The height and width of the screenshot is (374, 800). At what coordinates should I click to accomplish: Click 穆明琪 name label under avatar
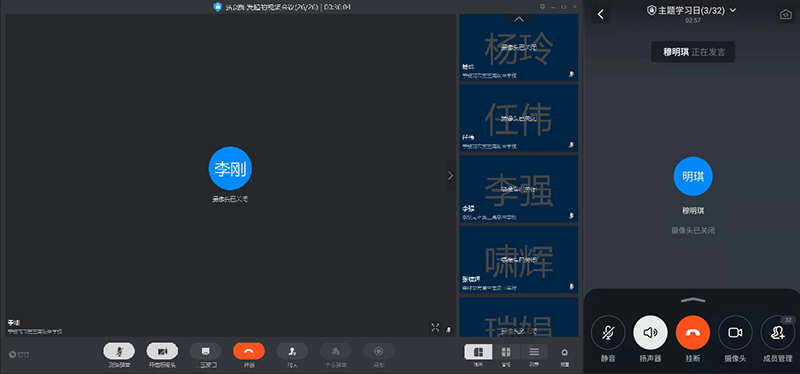[x=693, y=211]
